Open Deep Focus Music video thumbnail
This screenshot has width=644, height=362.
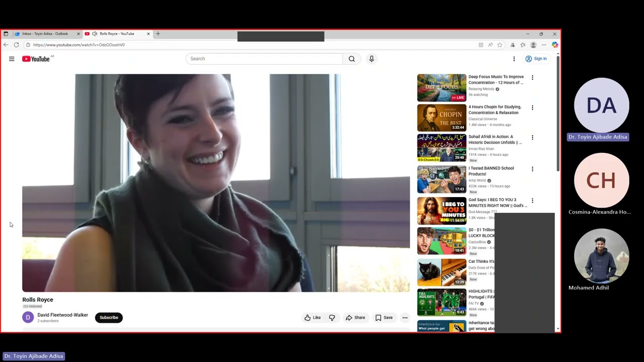(x=442, y=87)
